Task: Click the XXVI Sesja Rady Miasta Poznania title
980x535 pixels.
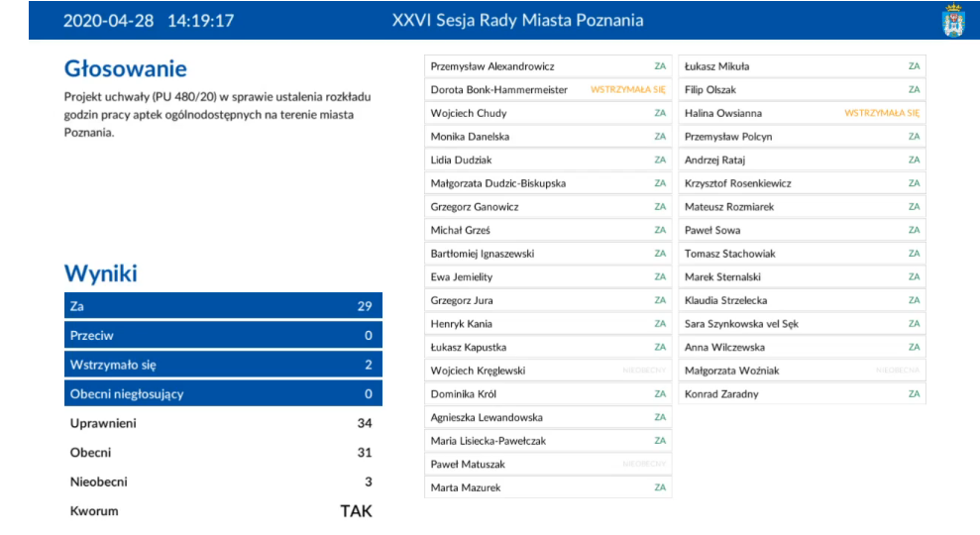Action: point(517,21)
